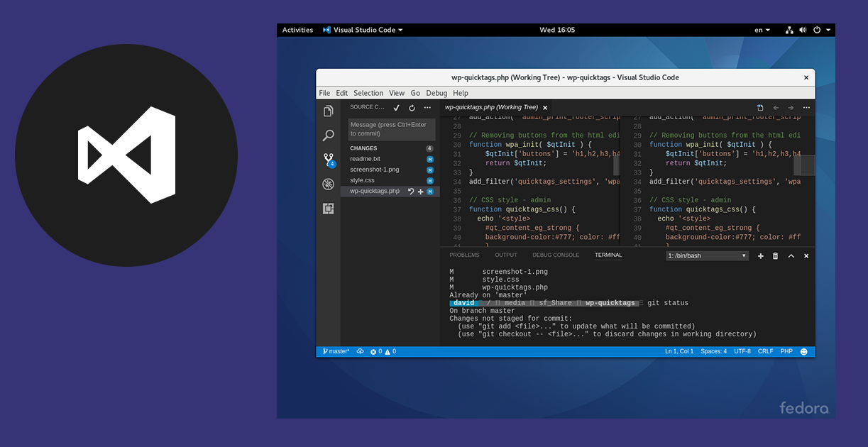Show errors and warnings count in status bar
This screenshot has height=447, width=868.
click(383, 352)
